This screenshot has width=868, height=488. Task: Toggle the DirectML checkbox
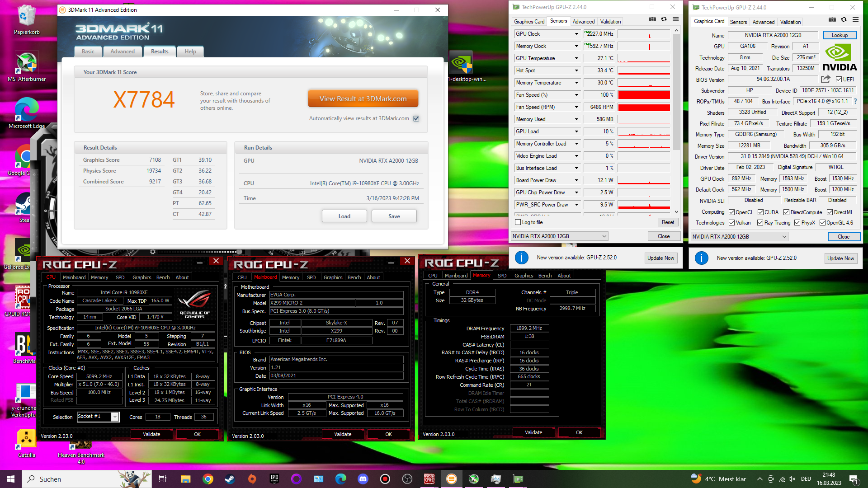coord(830,212)
